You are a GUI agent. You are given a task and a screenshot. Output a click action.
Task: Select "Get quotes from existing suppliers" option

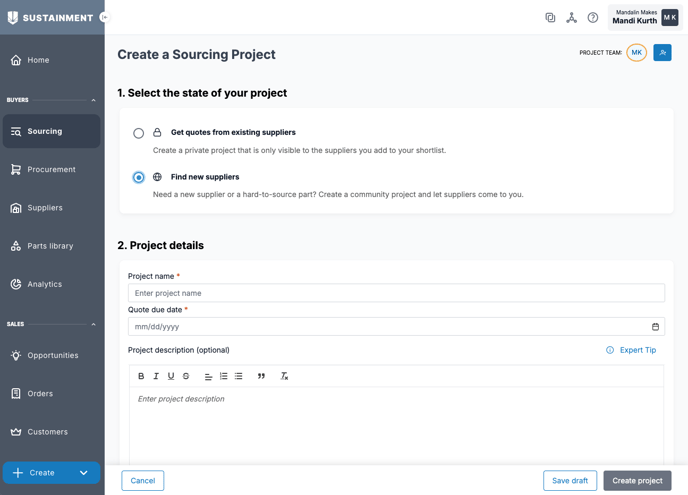click(x=139, y=133)
